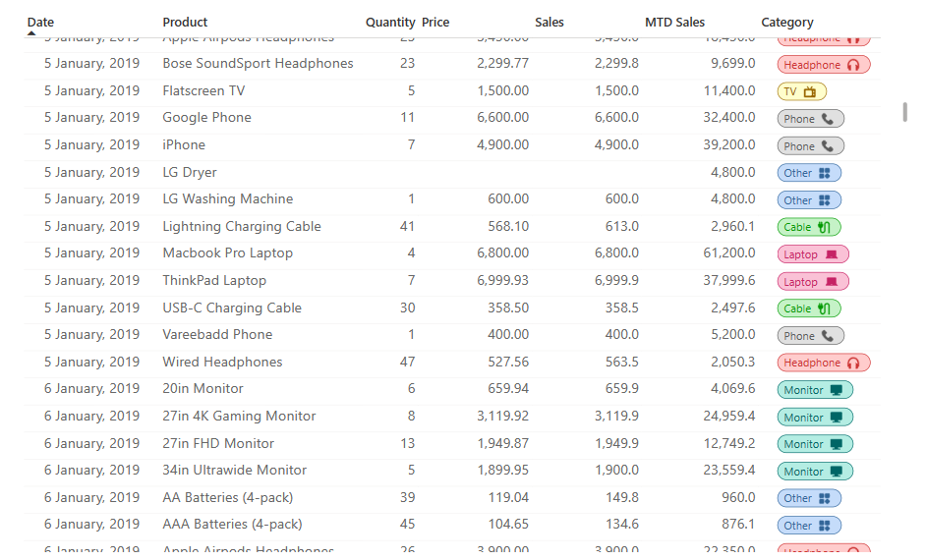Image resolution: width=926 pixels, height=560 pixels.
Task: Click the headphone icon in Wired Headphones' badge
Action: tap(854, 363)
